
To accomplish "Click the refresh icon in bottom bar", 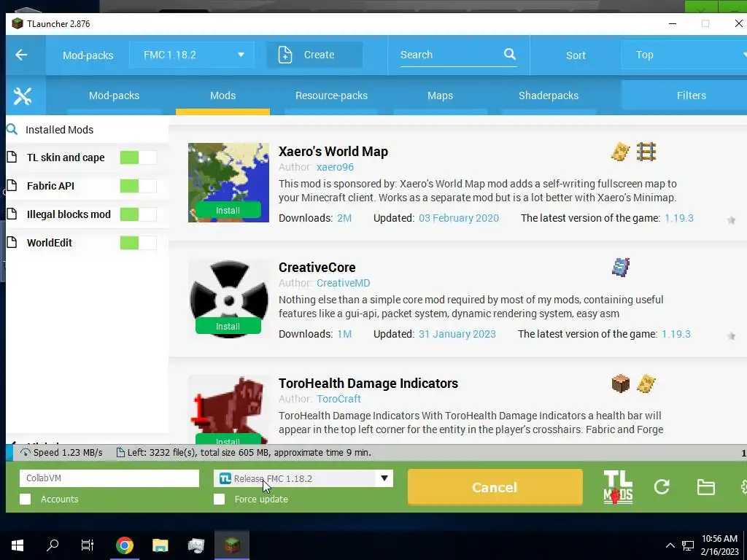I will [662, 486].
